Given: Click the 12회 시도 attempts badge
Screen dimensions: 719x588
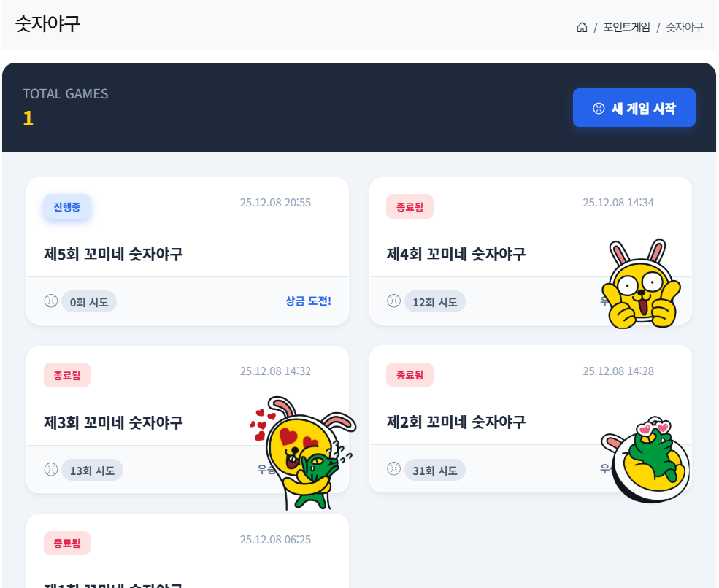Looking at the screenshot, I should [x=435, y=301].
